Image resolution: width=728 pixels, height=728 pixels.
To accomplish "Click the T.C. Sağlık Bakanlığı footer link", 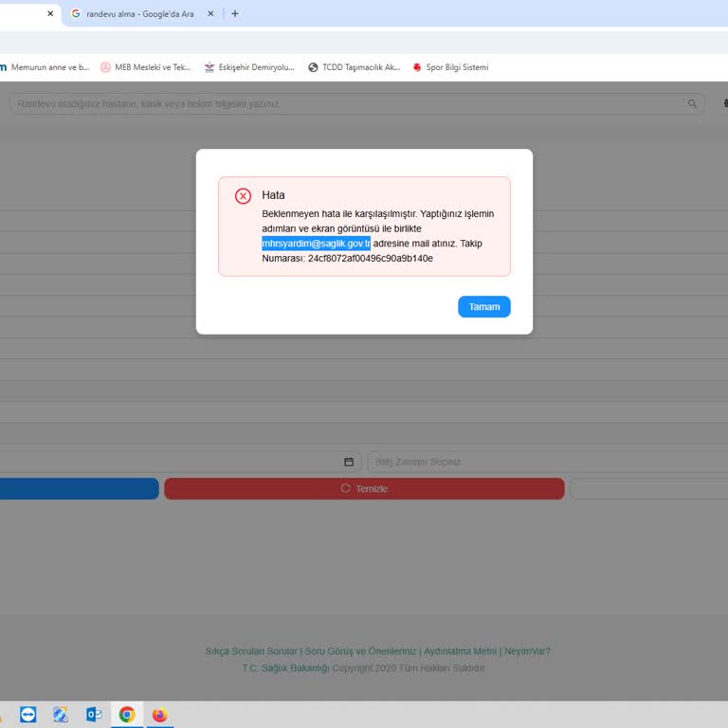I will tap(285, 668).
